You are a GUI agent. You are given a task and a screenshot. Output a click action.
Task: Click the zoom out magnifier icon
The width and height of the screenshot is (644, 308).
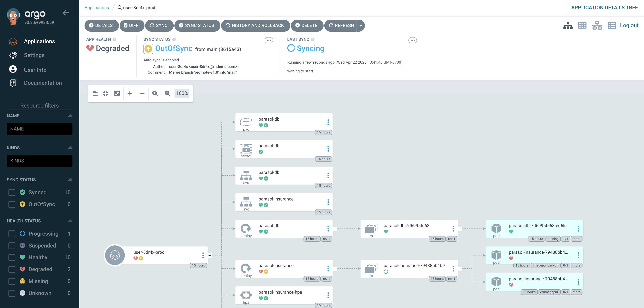[167, 93]
